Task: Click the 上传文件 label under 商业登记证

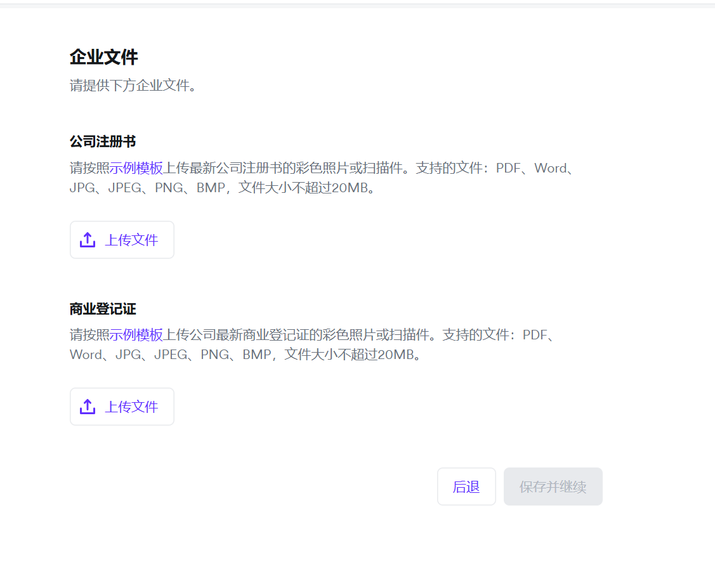Action: pos(131,407)
